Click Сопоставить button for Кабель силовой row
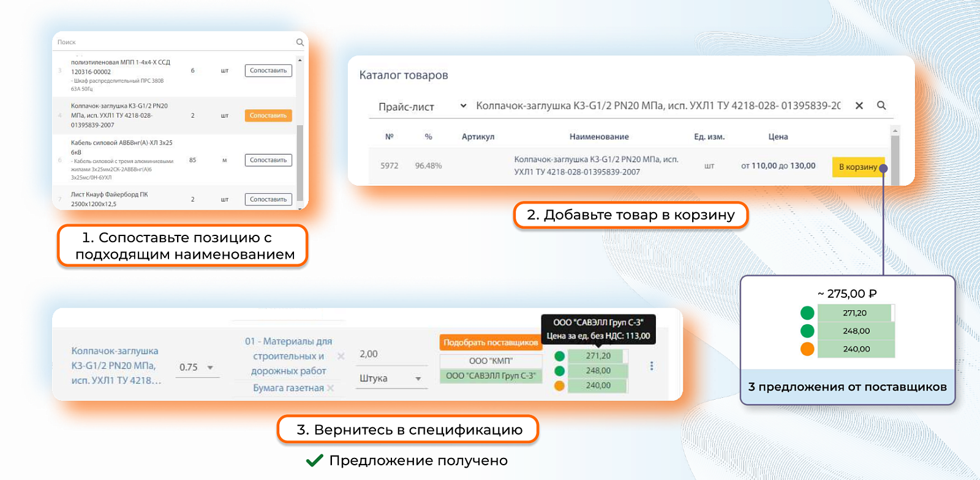Image resolution: width=980 pixels, height=480 pixels. tap(268, 160)
